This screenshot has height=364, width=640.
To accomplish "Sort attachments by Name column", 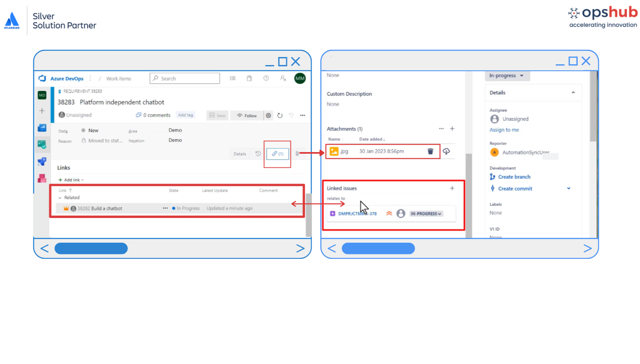I will 334,139.
